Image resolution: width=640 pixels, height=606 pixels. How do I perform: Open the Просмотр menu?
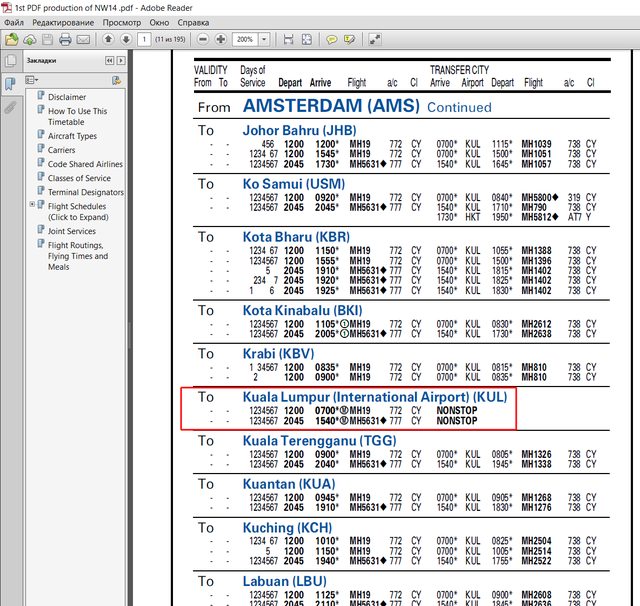(122, 22)
